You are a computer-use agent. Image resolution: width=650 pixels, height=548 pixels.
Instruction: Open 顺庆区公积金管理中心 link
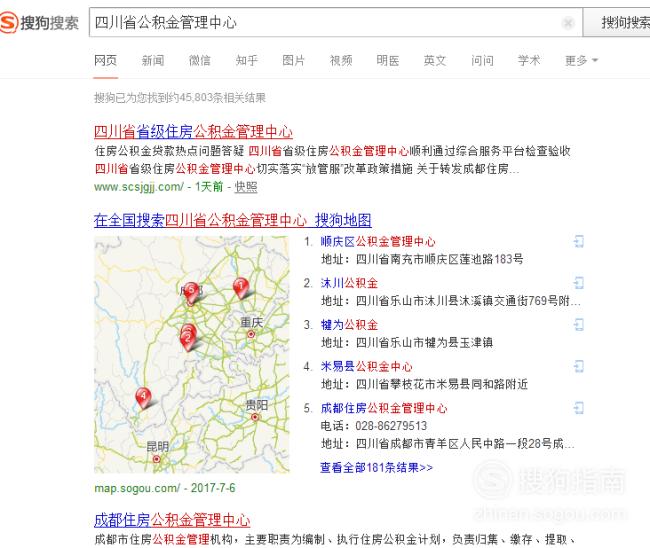click(x=378, y=241)
